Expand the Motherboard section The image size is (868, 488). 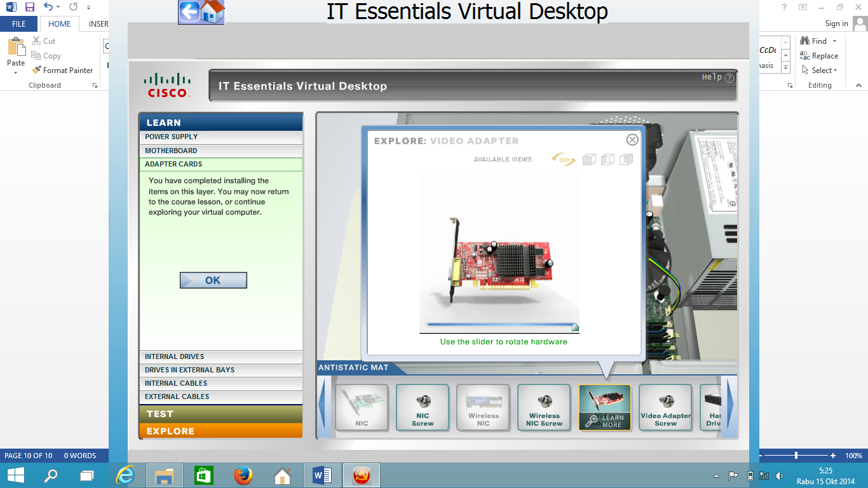click(x=220, y=151)
